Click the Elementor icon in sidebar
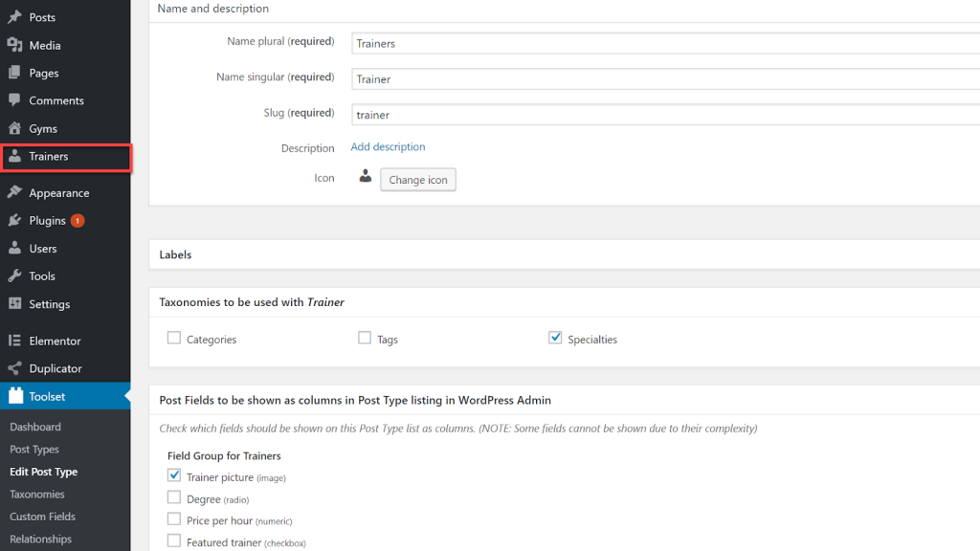The image size is (980, 551). point(14,341)
